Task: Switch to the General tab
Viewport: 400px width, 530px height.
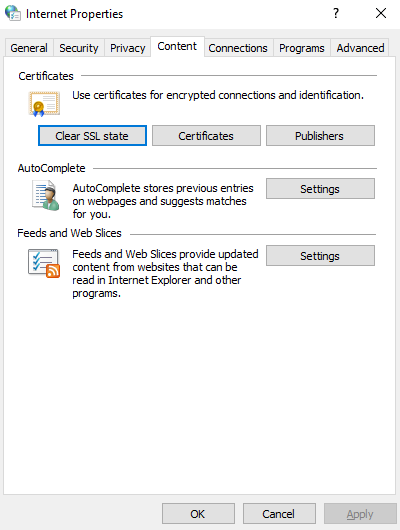Action: coord(29,48)
